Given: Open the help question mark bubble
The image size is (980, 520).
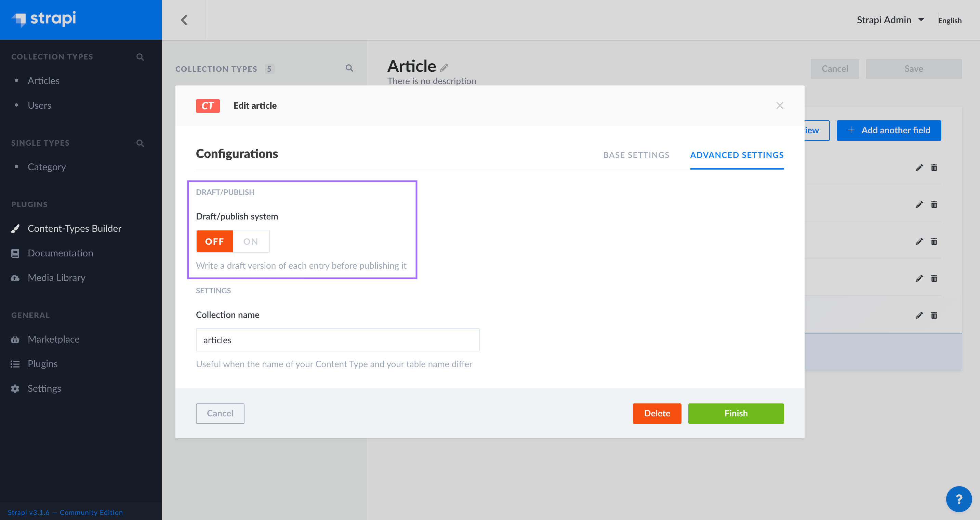Looking at the screenshot, I should [958, 499].
